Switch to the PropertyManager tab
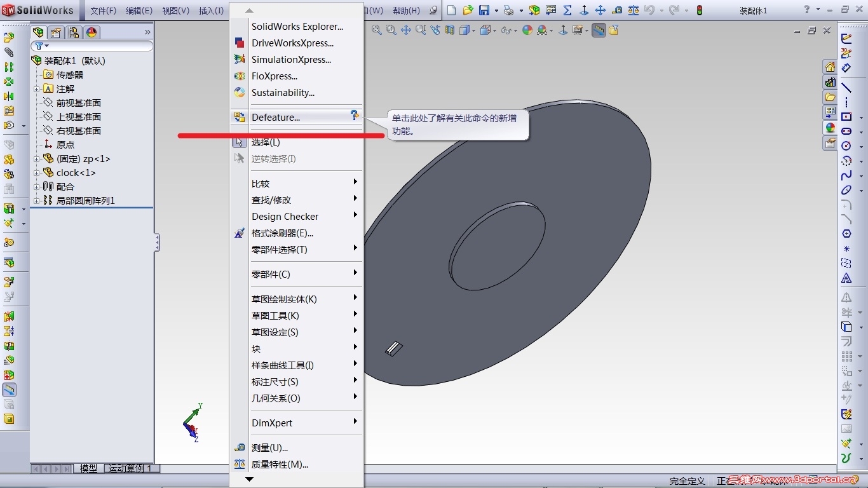Image resolution: width=868 pixels, height=488 pixels. tap(56, 32)
